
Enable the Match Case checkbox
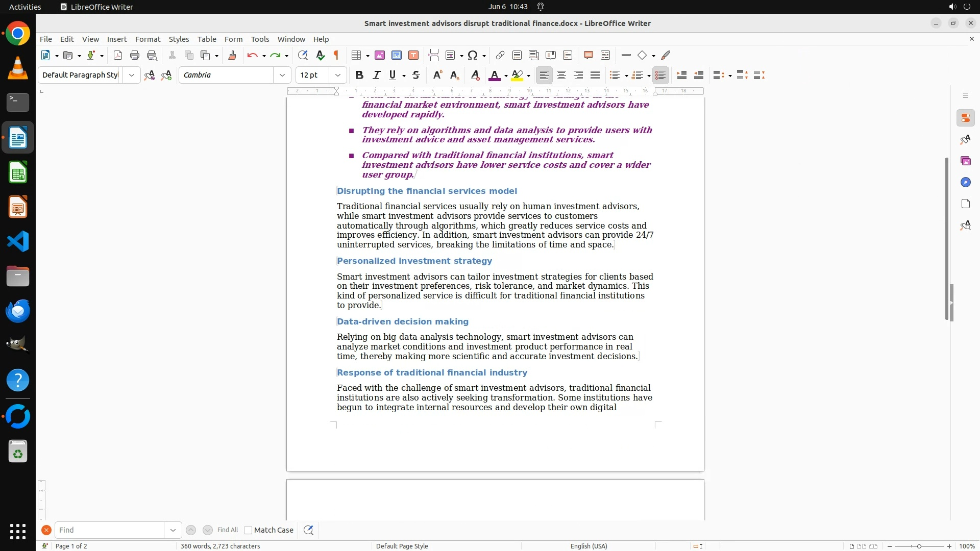249,530
